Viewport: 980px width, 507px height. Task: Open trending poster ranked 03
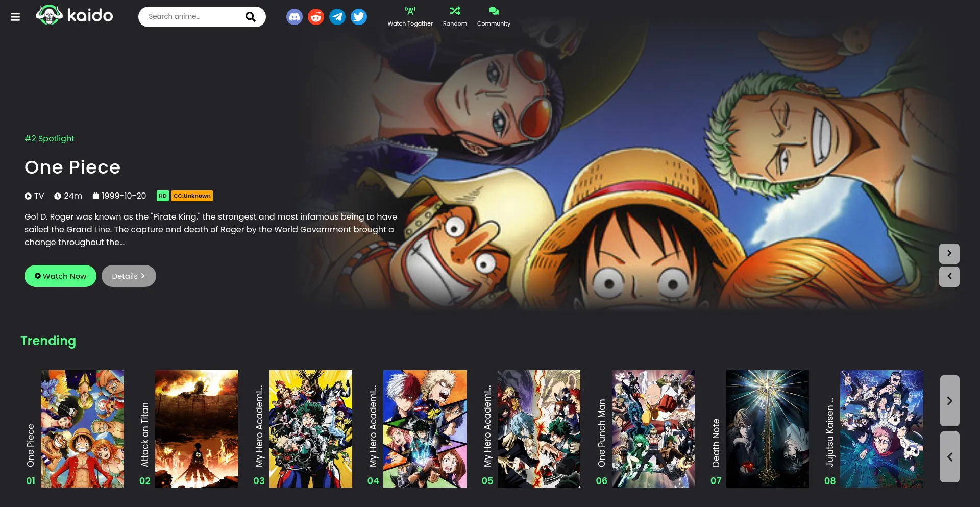pyautogui.click(x=311, y=429)
